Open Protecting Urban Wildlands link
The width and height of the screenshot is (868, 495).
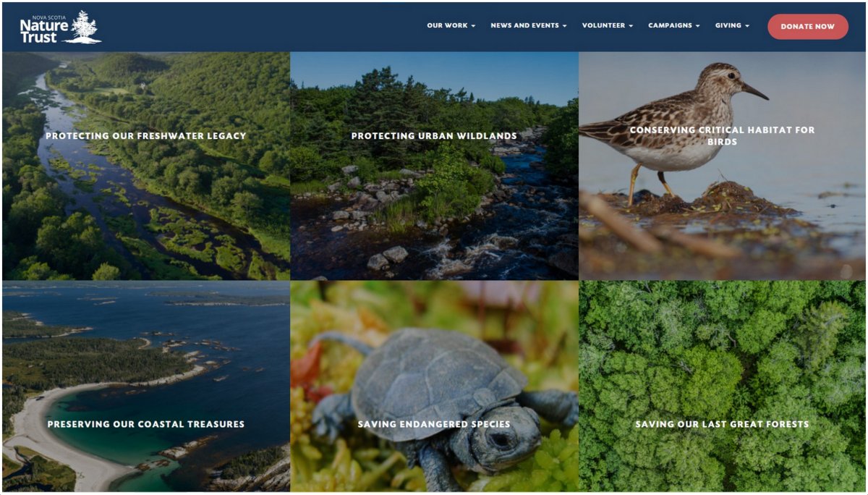(x=434, y=136)
